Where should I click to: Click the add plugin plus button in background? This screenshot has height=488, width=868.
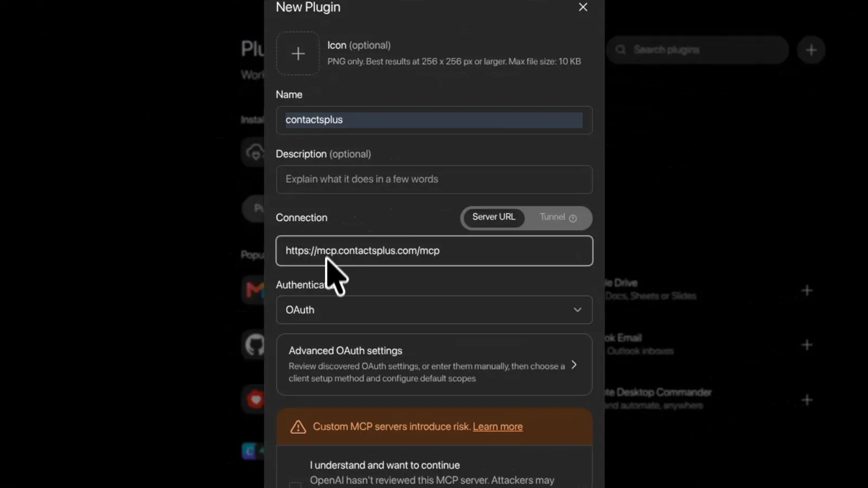811,50
